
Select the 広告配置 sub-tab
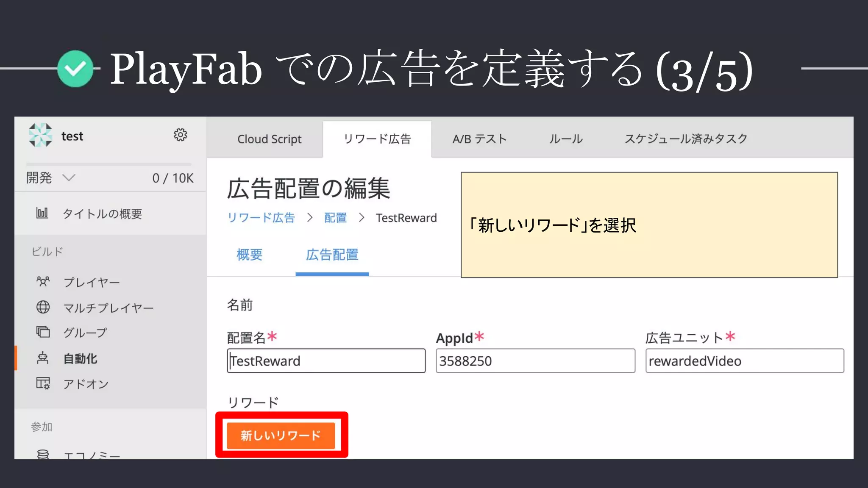332,255
